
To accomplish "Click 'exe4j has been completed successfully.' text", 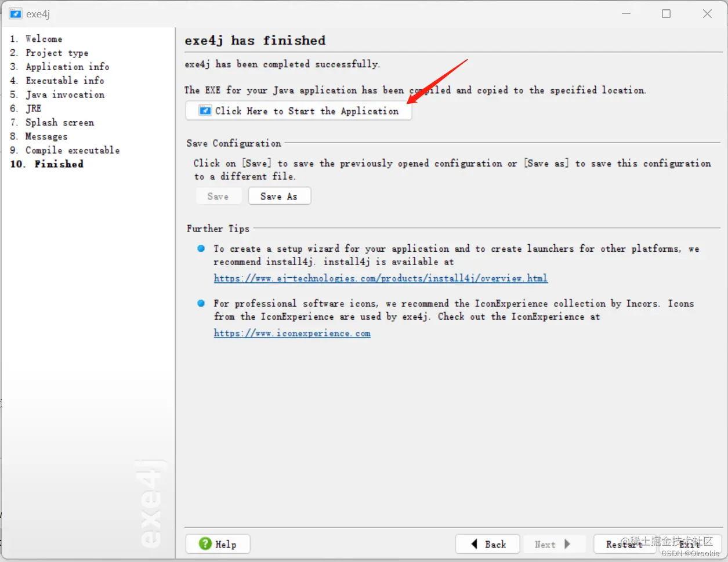I will point(282,64).
